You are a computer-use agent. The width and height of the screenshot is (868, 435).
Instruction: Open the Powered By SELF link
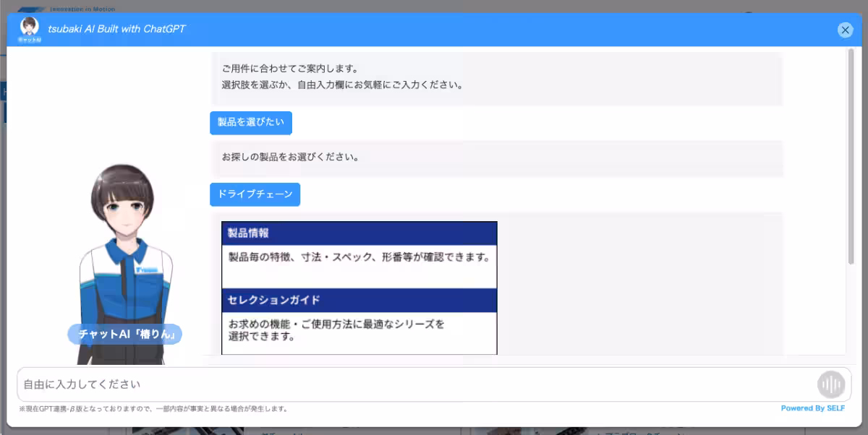coord(814,408)
